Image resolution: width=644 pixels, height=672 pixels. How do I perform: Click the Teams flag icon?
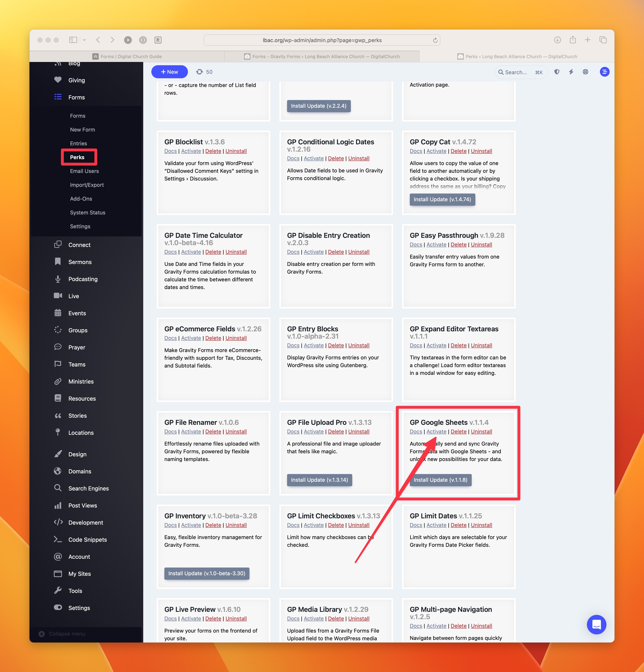58,364
